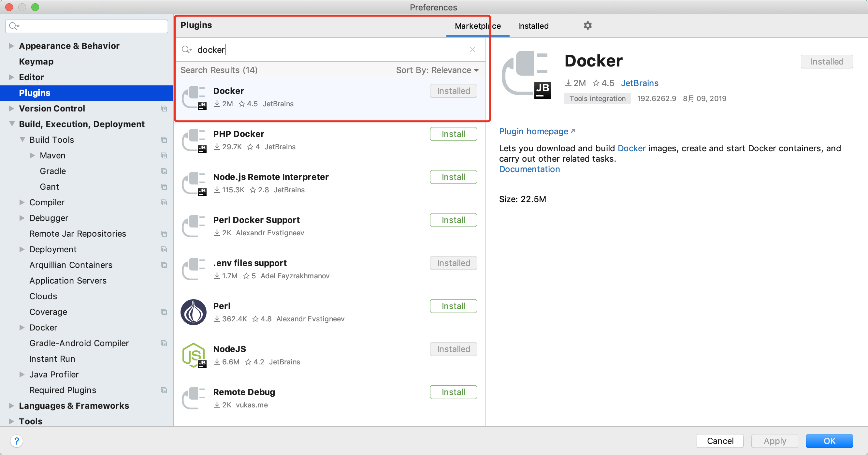The image size is (868, 455).
Task: Click the docker search input field
Action: point(331,50)
